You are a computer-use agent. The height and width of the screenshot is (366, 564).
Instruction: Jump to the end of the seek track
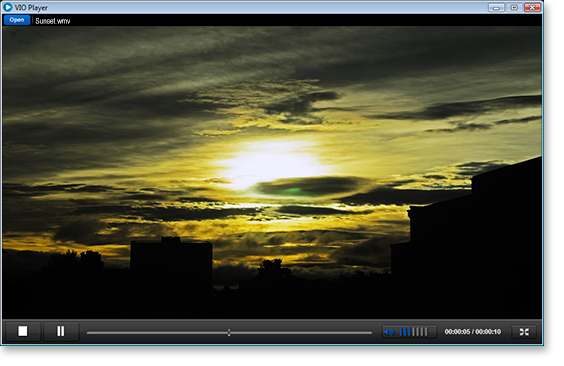point(371,333)
